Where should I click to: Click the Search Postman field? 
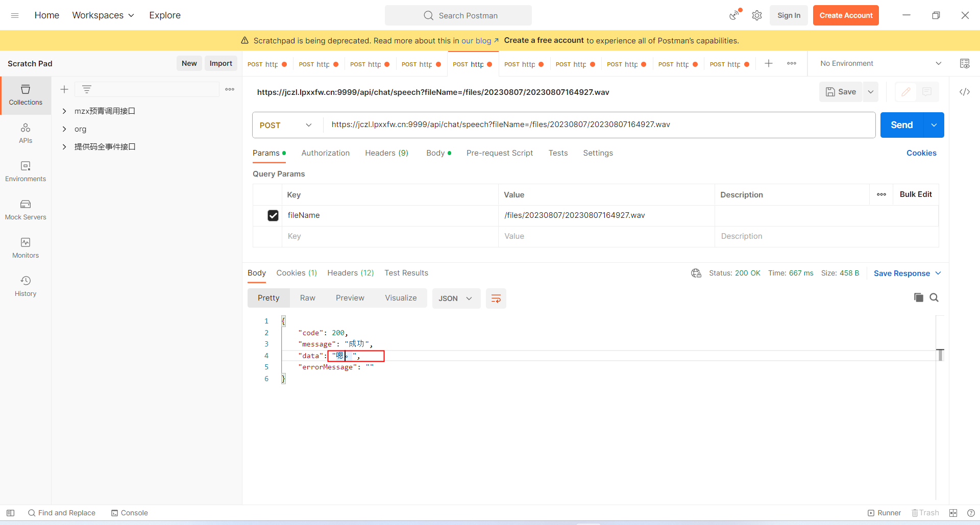[458, 15]
